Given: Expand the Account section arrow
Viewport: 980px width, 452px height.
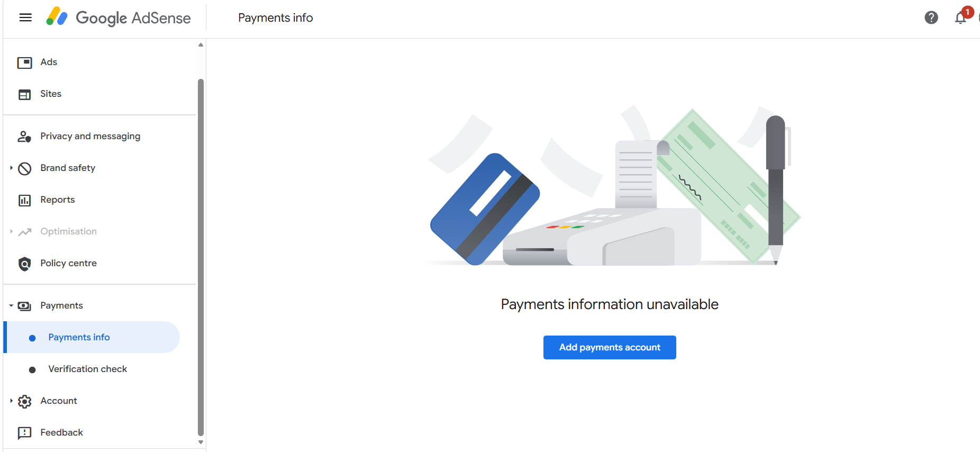Looking at the screenshot, I should pos(11,401).
